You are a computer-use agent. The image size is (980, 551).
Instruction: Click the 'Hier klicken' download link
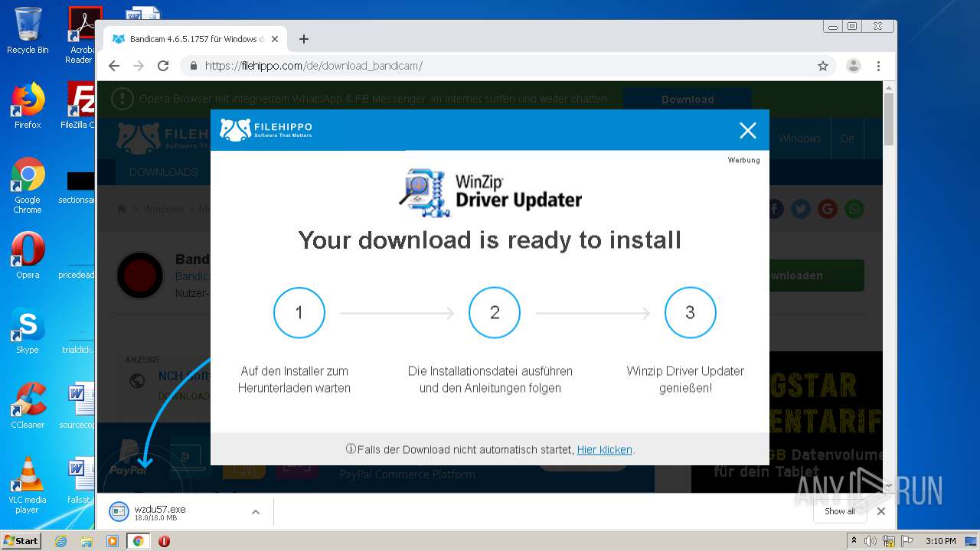pos(604,450)
